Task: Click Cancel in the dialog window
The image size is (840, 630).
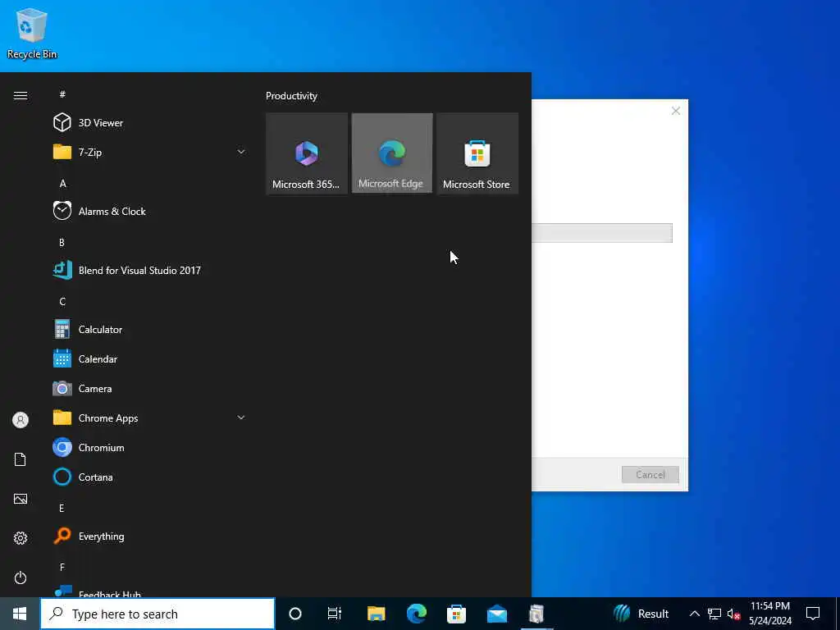Action: coord(651,475)
